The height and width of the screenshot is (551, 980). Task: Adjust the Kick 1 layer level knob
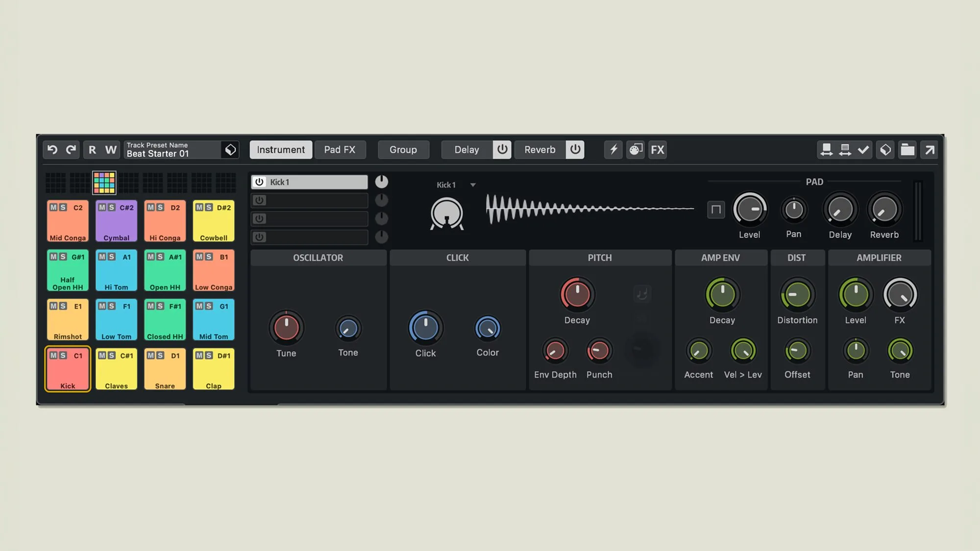pos(382,182)
